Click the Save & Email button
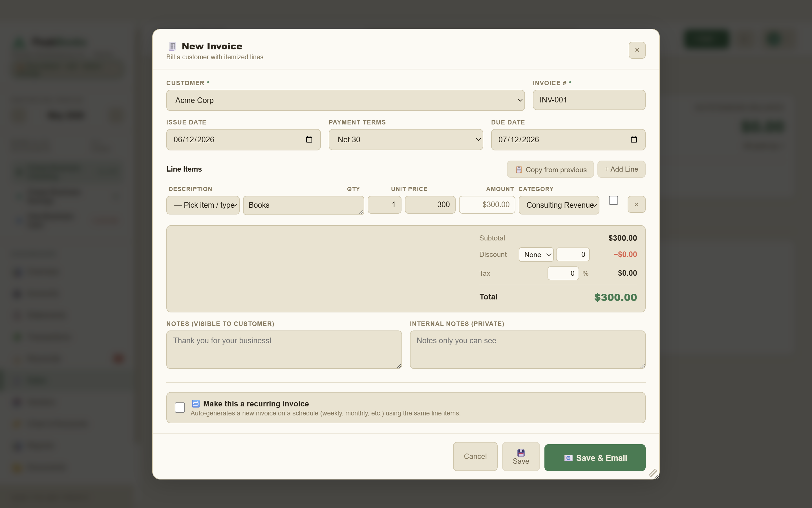The width and height of the screenshot is (812, 508). pyautogui.click(x=595, y=457)
